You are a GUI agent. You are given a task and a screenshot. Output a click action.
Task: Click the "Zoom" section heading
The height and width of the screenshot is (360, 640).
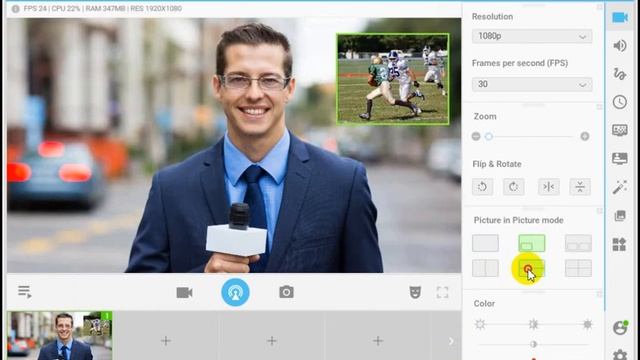click(x=485, y=117)
